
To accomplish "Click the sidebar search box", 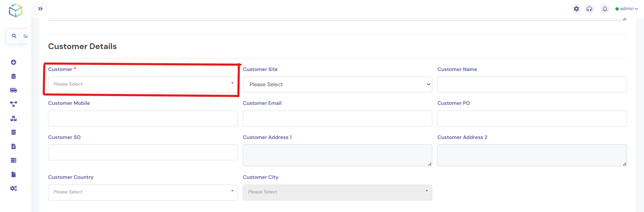I will click(x=20, y=36).
